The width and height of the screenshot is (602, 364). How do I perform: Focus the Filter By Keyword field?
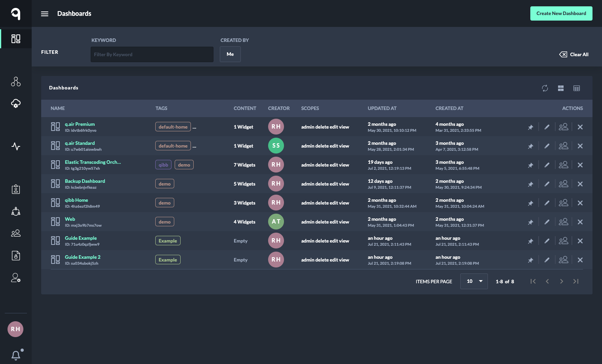[x=152, y=55]
